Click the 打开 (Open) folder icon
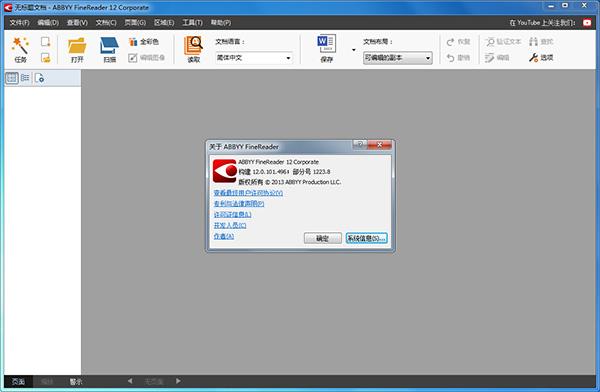This screenshot has width=600, height=392. click(x=77, y=49)
